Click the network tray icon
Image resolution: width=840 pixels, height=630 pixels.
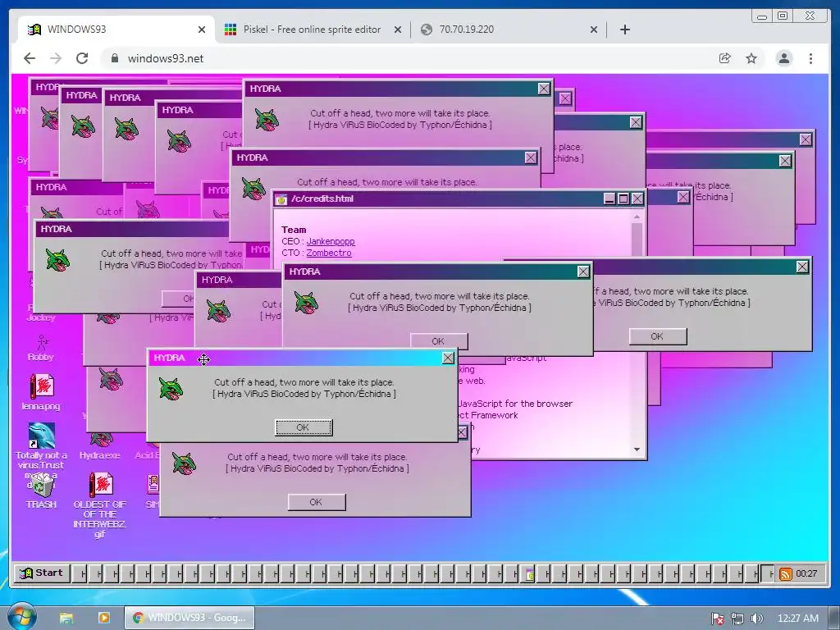[x=737, y=619]
